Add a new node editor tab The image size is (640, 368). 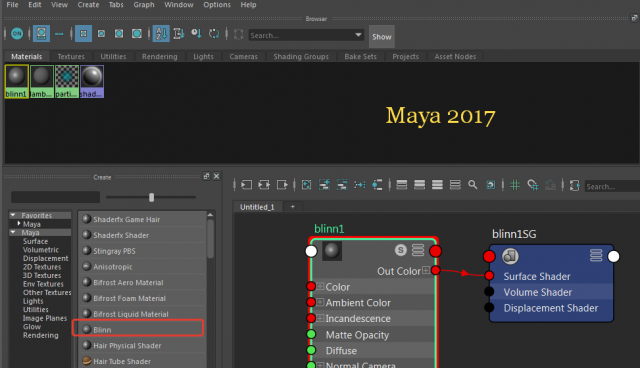coord(292,207)
